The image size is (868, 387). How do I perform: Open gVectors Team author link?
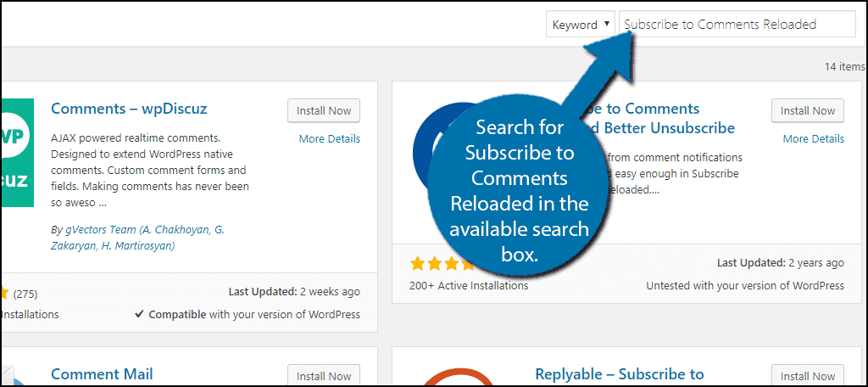click(x=137, y=238)
